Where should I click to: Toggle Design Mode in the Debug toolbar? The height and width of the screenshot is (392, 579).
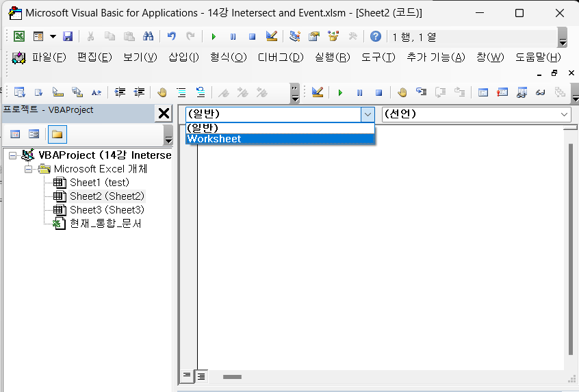pos(317,92)
